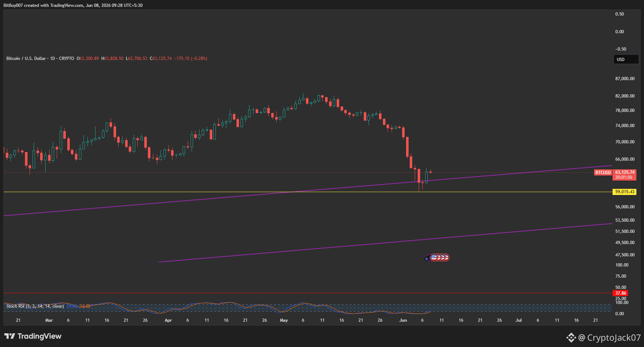
Task: Click the 82,000.00 price axis label
Action: [625, 96]
